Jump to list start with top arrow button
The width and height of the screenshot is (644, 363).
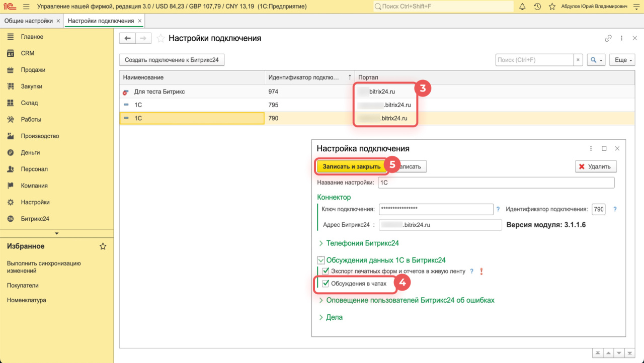click(x=598, y=353)
